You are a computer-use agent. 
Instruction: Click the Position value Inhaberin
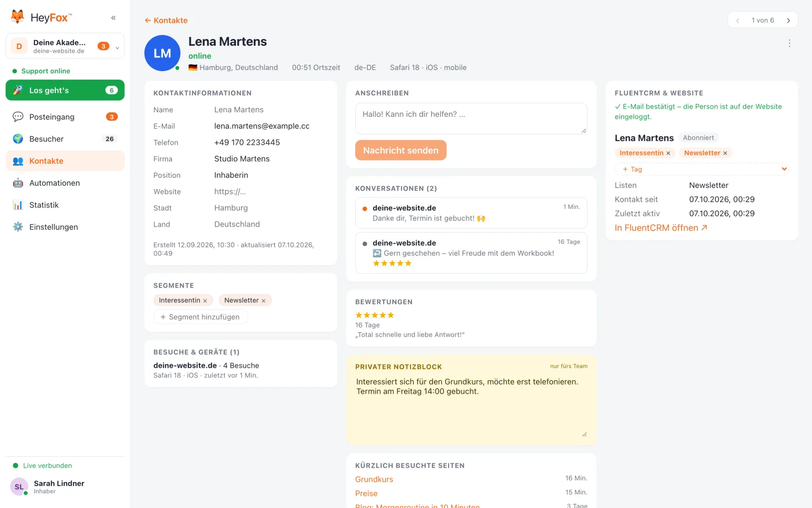coord(231,175)
